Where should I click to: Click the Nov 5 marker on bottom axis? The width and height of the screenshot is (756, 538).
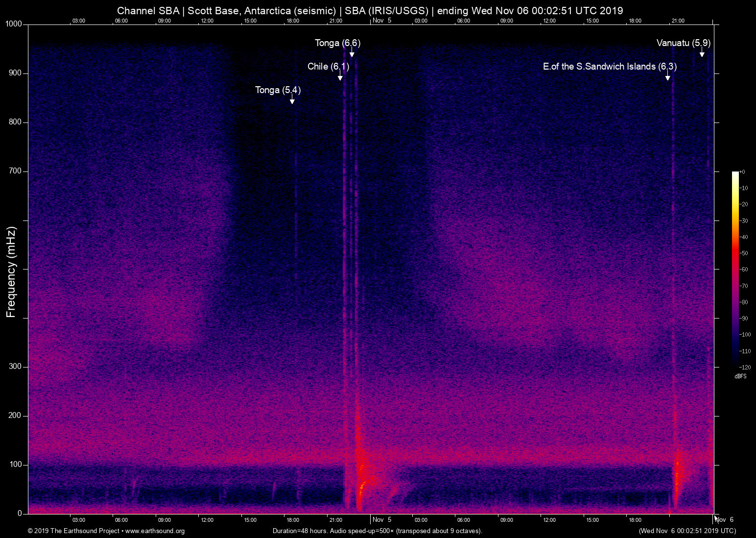pyautogui.click(x=382, y=520)
